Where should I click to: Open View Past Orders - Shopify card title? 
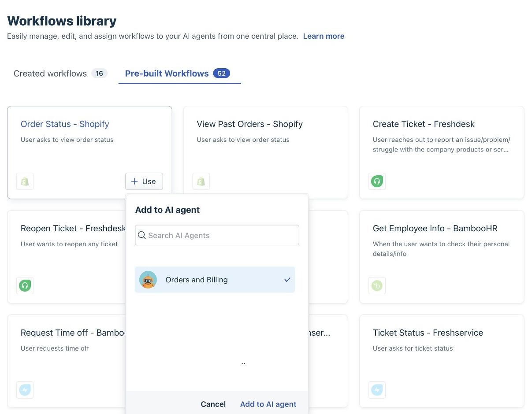(249, 124)
